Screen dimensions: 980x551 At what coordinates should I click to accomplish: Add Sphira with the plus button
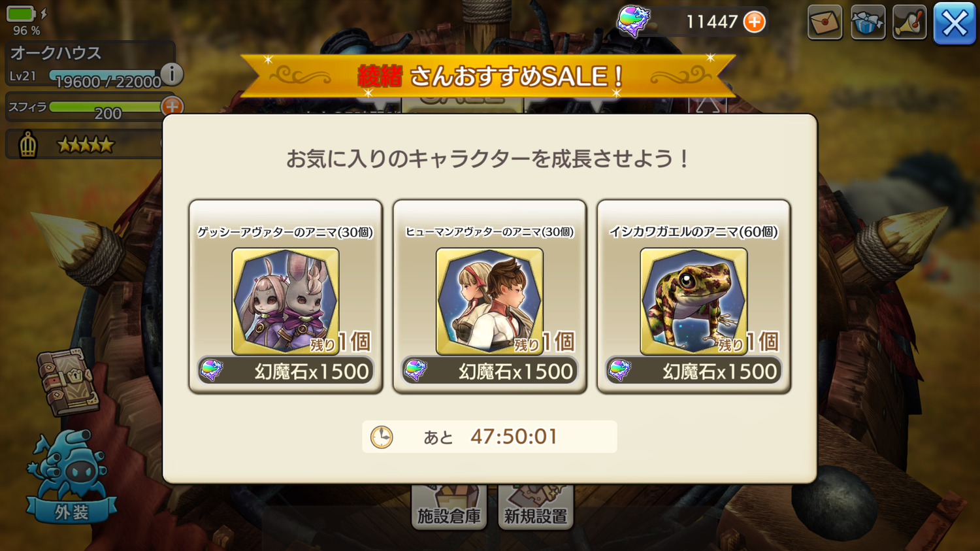pos(172,106)
